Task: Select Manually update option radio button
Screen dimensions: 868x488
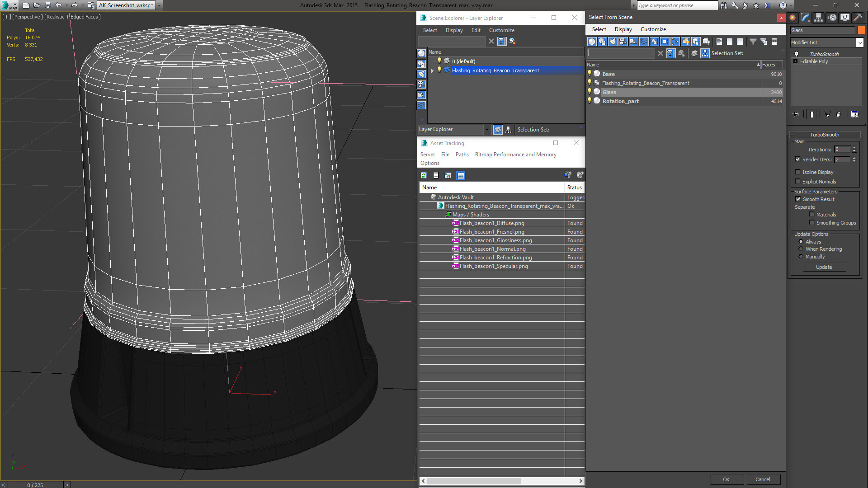Action: click(801, 257)
